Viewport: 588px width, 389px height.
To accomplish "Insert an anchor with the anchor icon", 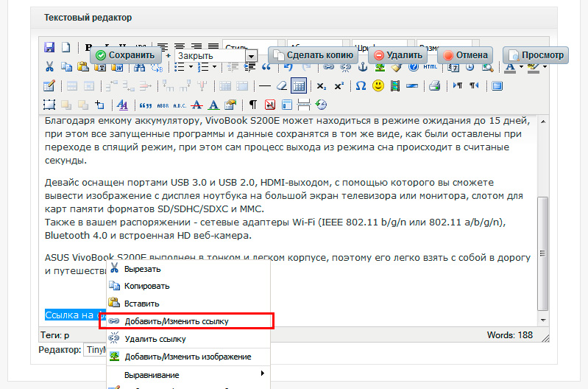I will click(x=361, y=67).
